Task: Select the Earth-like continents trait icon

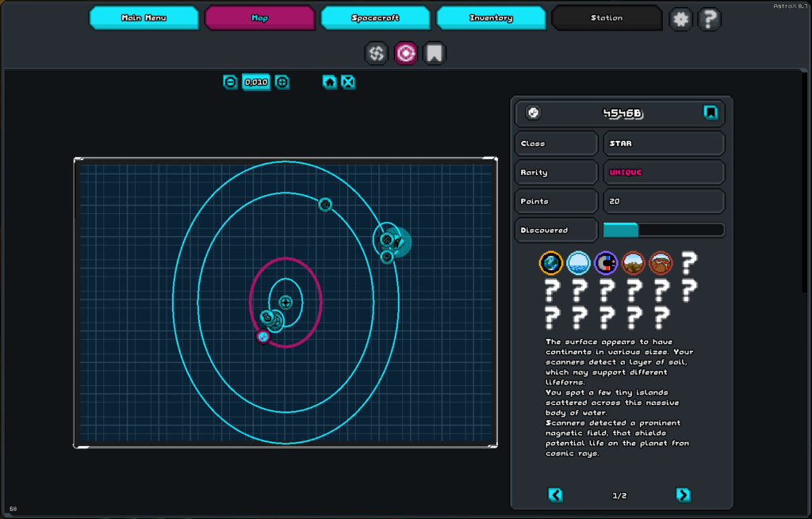Action: click(x=551, y=262)
